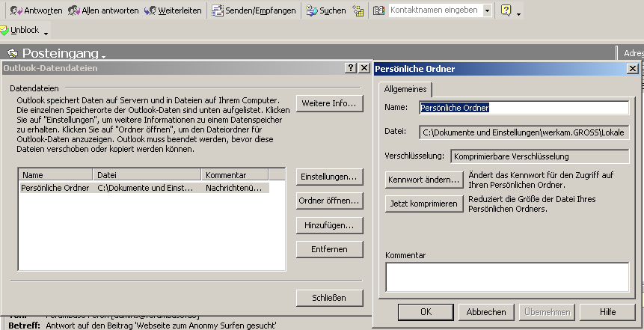The height and width of the screenshot is (330, 644).
Task: Click the Name input field
Action: (524, 108)
